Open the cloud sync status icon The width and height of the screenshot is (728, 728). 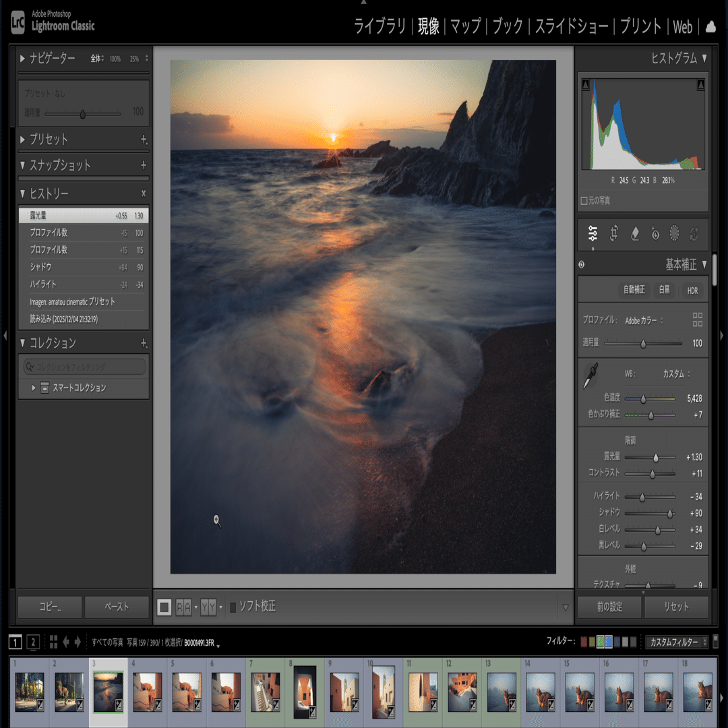(710, 26)
